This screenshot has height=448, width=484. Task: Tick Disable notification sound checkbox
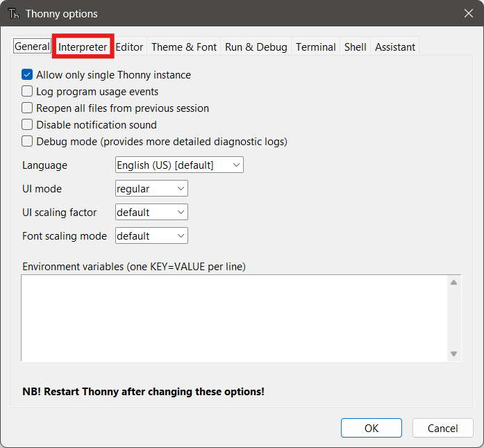click(x=27, y=125)
